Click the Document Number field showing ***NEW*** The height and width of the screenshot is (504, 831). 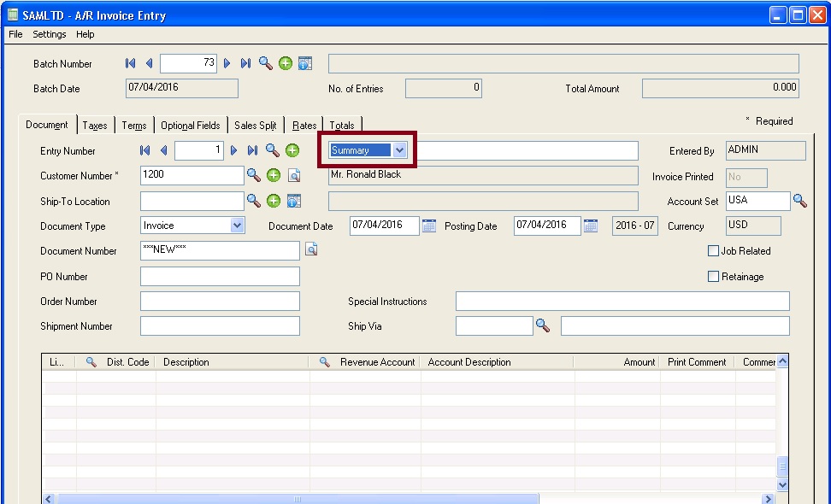220,250
